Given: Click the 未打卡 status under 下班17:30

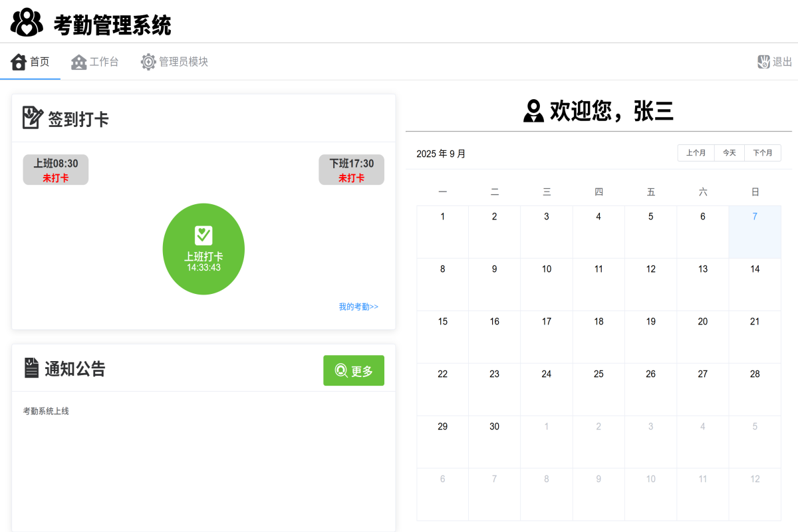Looking at the screenshot, I should point(351,177).
